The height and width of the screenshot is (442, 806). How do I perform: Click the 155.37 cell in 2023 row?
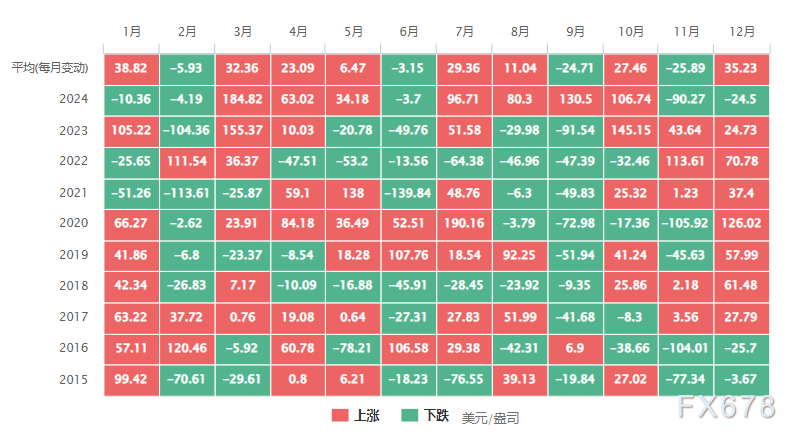tap(242, 130)
